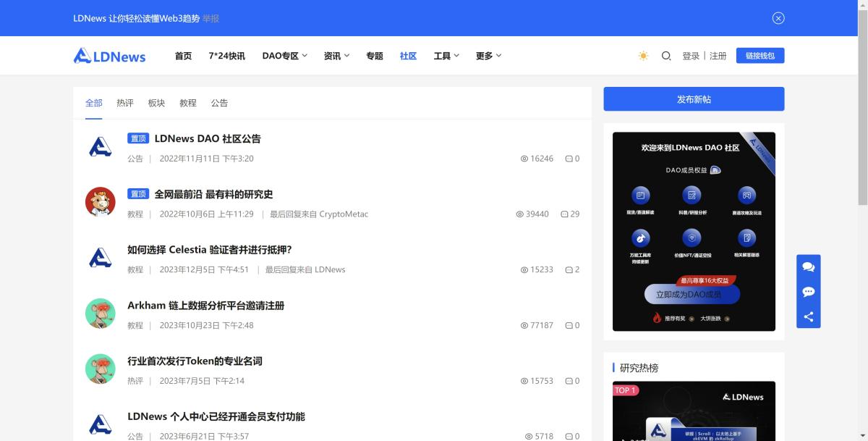The image size is (868, 441).
Task: Click the 赛道攻略及玩法 gamepad icon
Action: point(747,195)
